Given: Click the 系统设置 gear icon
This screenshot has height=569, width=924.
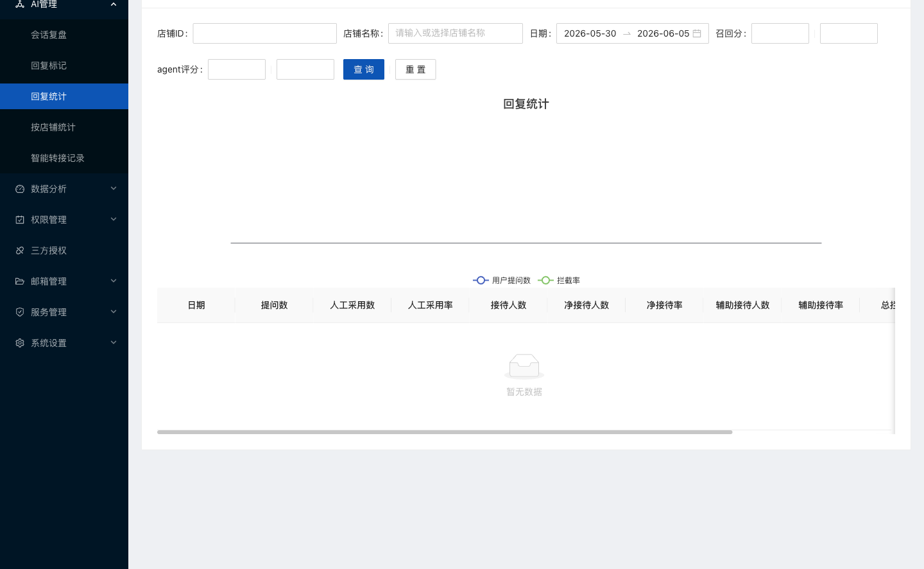Looking at the screenshot, I should (20, 343).
